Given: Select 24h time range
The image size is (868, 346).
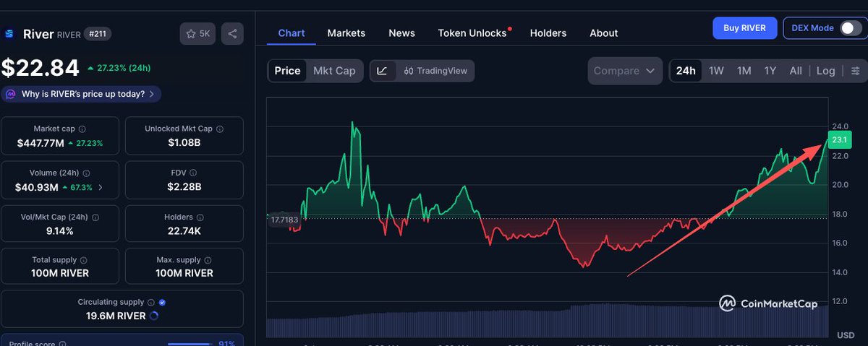Looking at the screenshot, I should (x=686, y=71).
